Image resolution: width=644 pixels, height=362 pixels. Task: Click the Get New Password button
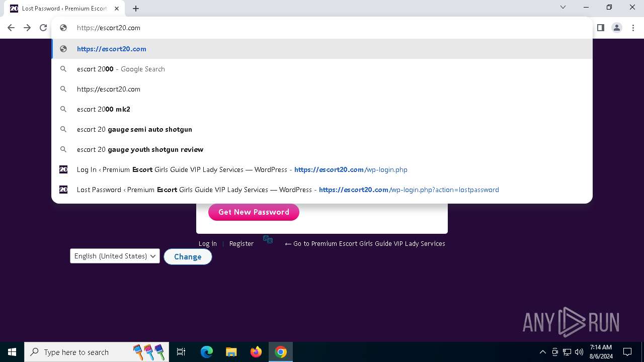(254, 212)
